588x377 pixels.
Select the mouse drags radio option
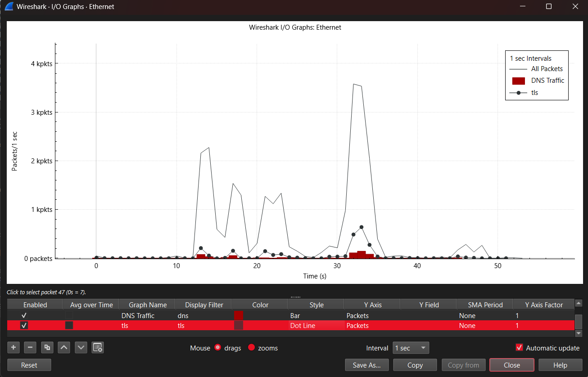pyautogui.click(x=218, y=348)
